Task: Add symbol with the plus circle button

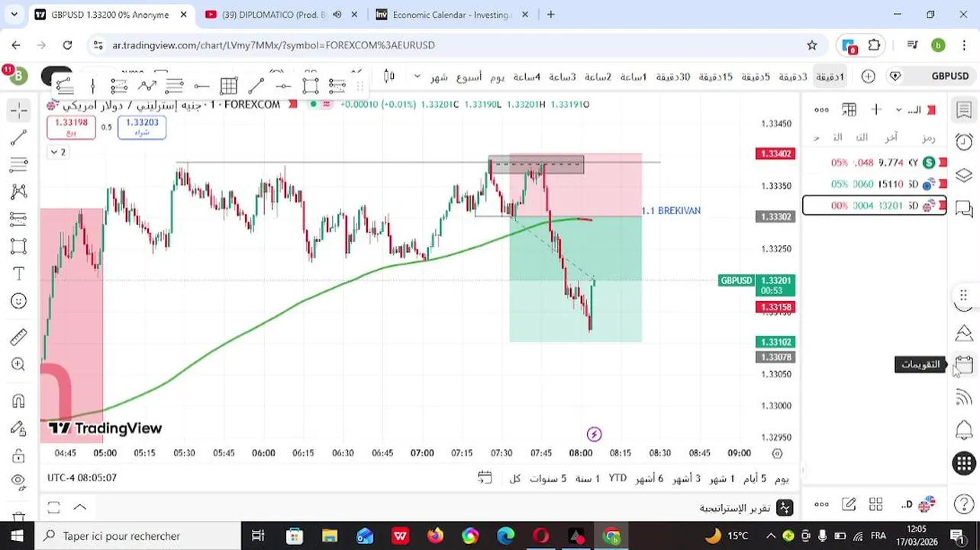Action: (868, 76)
